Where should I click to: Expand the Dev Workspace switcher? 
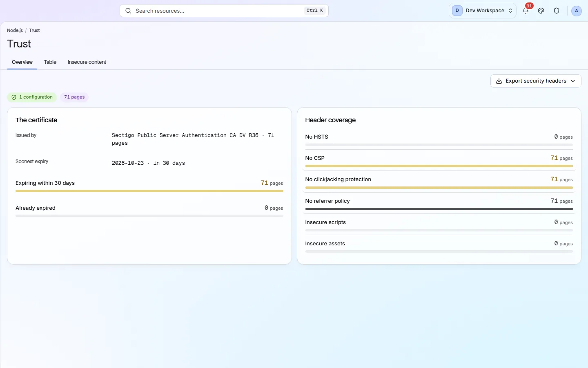pyautogui.click(x=483, y=11)
